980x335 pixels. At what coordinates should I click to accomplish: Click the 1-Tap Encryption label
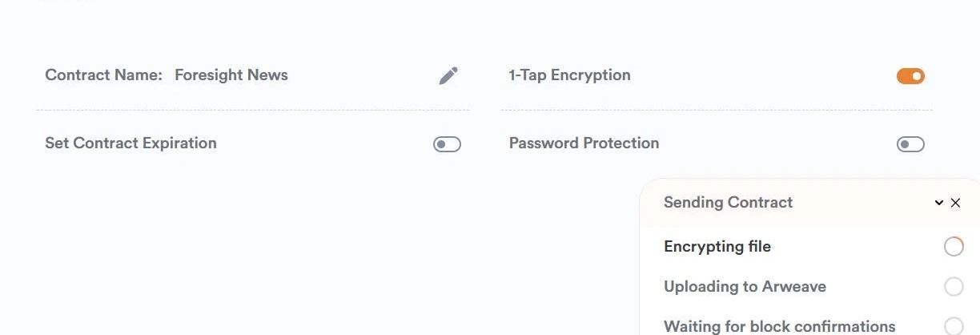pyautogui.click(x=570, y=75)
